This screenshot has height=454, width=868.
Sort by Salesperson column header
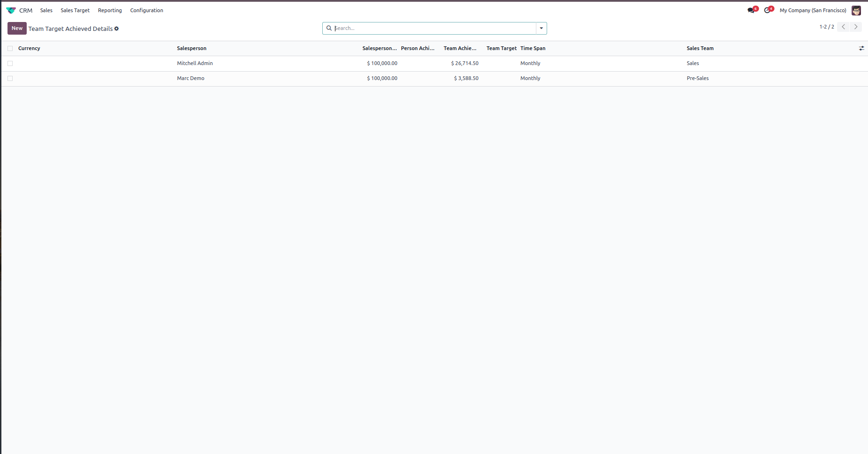click(x=192, y=48)
